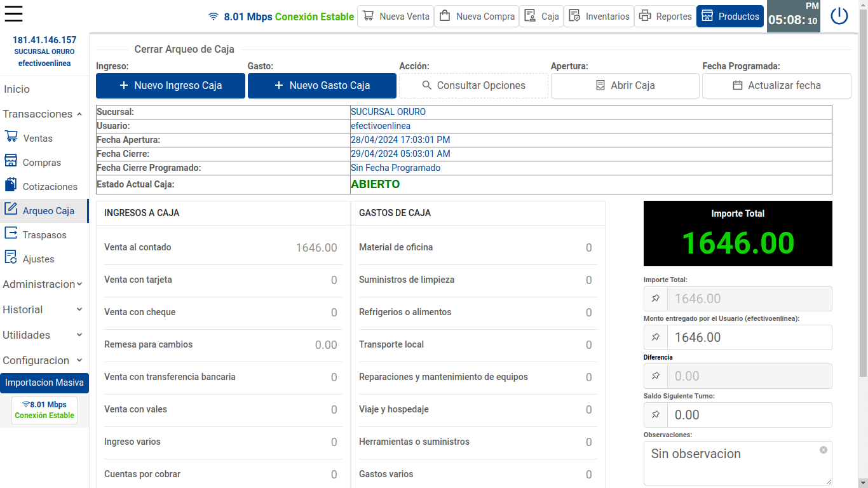The width and height of the screenshot is (868, 488).
Task: Click Consultar Opciones button
Action: tap(473, 86)
